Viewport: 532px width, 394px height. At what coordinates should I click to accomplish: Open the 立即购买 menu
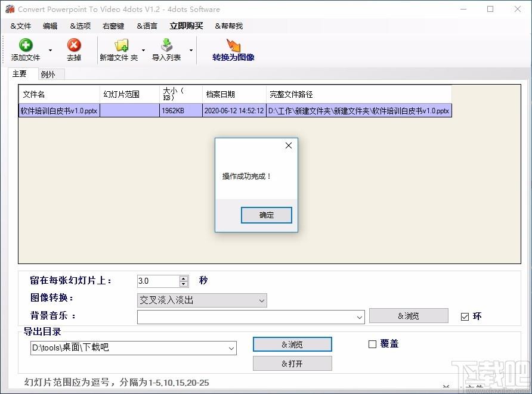click(x=186, y=26)
